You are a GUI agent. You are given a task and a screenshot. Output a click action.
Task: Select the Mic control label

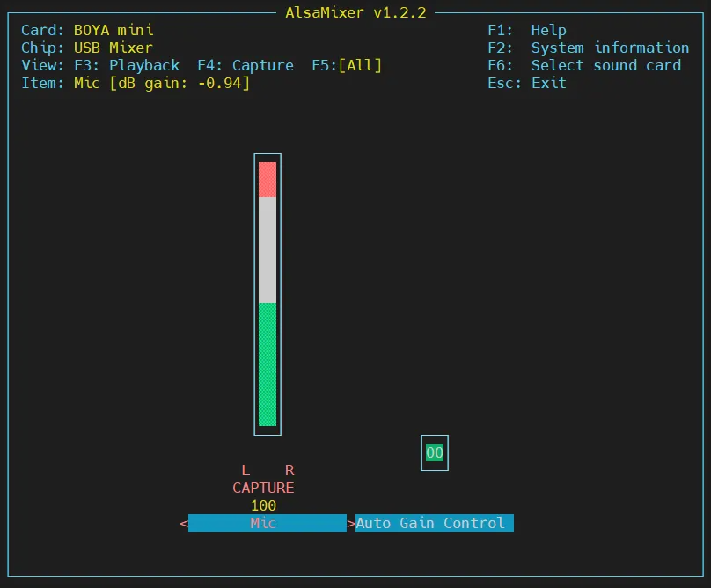(268, 523)
